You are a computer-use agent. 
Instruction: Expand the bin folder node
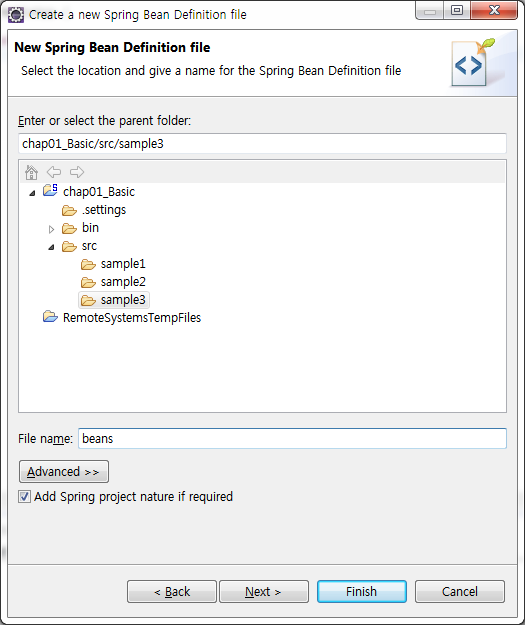coord(51,229)
